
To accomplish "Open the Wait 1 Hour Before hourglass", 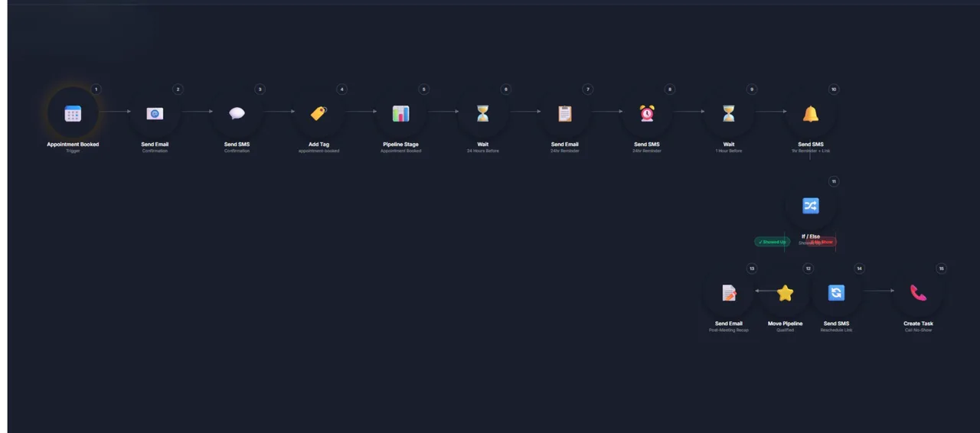I will tap(728, 114).
